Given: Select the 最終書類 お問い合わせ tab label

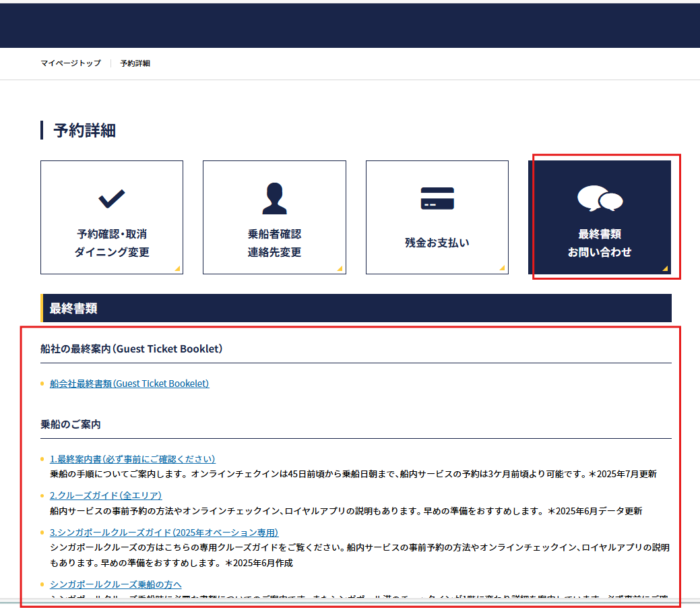Looking at the screenshot, I should tap(600, 243).
